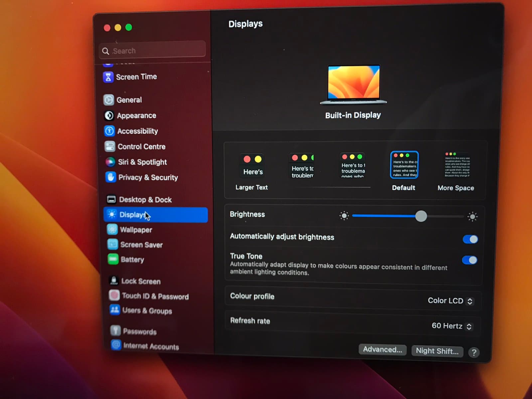Click the Advanced... button
This screenshot has width=532, height=399.
click(382, 349)
